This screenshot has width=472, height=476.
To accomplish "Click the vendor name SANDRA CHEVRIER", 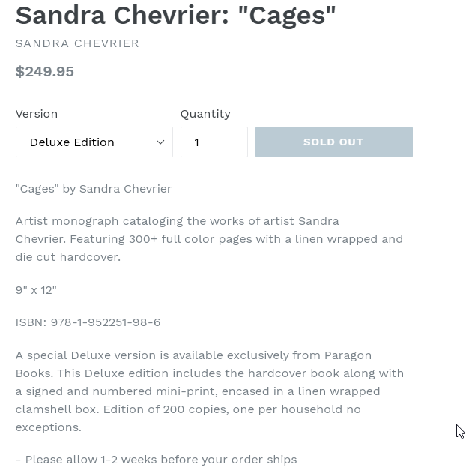I will point(77,43).
